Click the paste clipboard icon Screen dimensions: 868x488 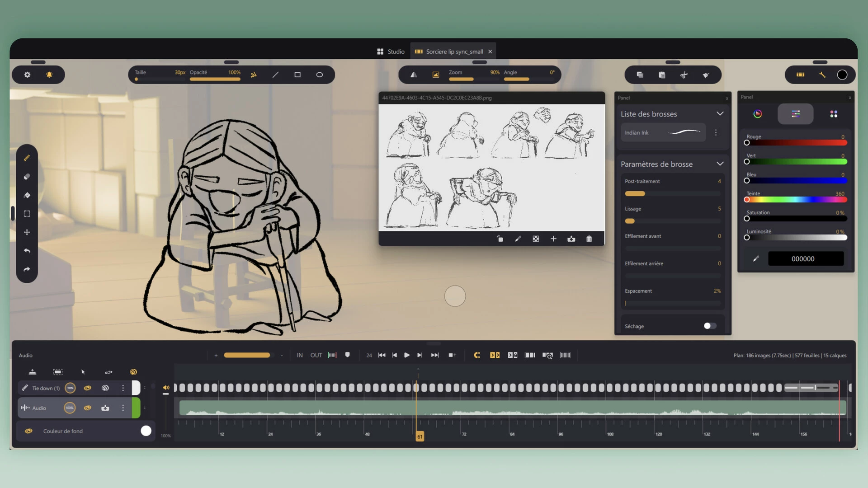662,75
